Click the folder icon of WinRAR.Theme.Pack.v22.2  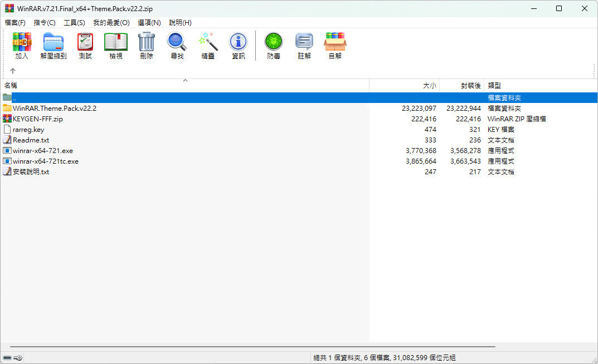(x=7, y=108)
